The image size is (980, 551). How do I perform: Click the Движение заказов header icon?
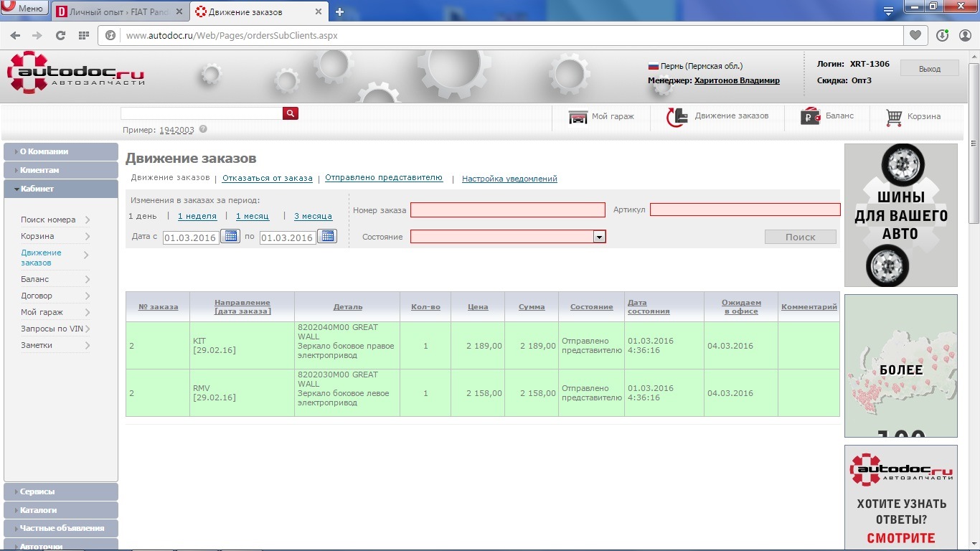click(x=677, y=117)
